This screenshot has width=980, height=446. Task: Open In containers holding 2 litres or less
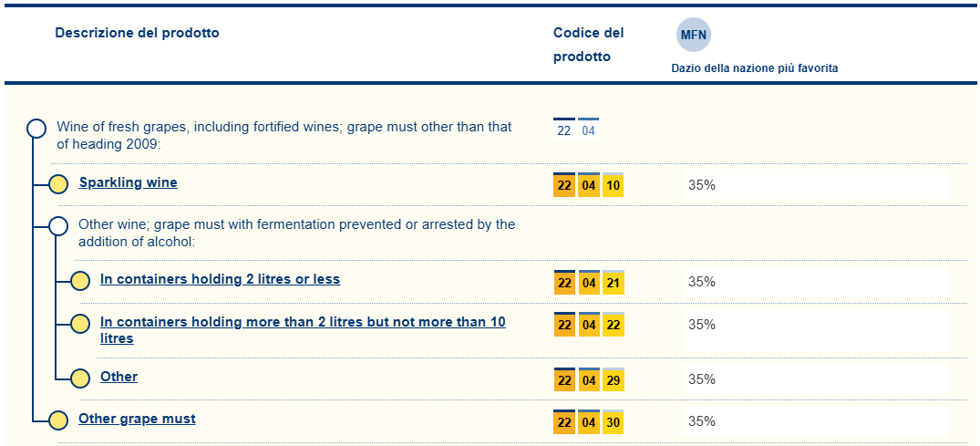220,279
